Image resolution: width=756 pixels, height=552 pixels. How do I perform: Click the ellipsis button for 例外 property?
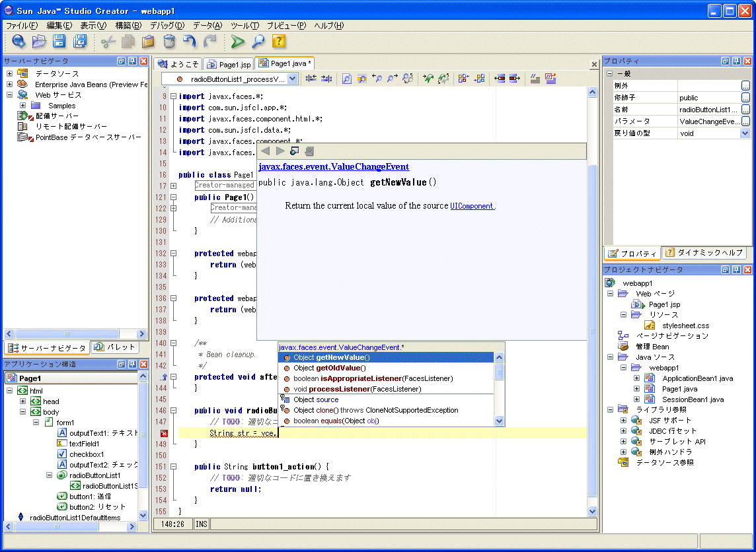pos(745,86)
